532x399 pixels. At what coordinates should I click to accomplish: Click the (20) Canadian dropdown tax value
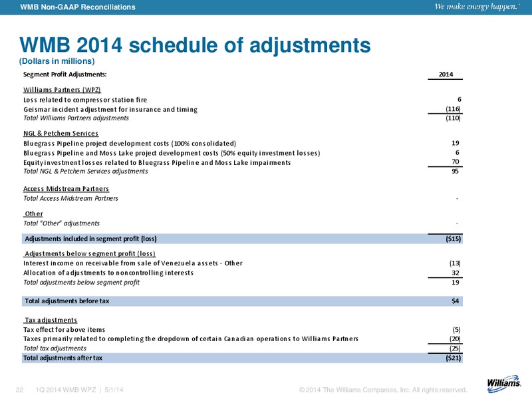(x=455, y=338)
